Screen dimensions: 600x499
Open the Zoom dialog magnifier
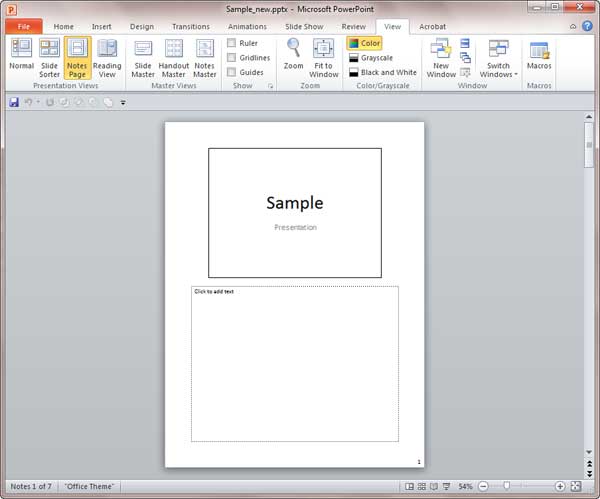coord(293,54)
